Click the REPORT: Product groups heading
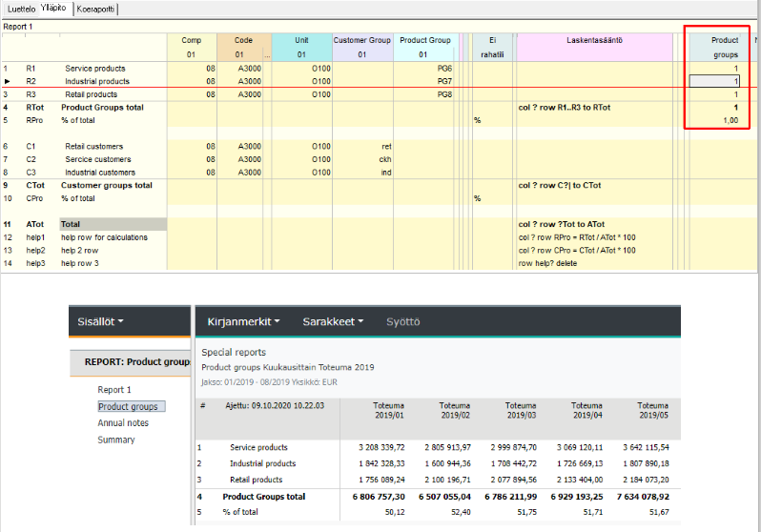 pyautogui.click(x=132, y=362)
